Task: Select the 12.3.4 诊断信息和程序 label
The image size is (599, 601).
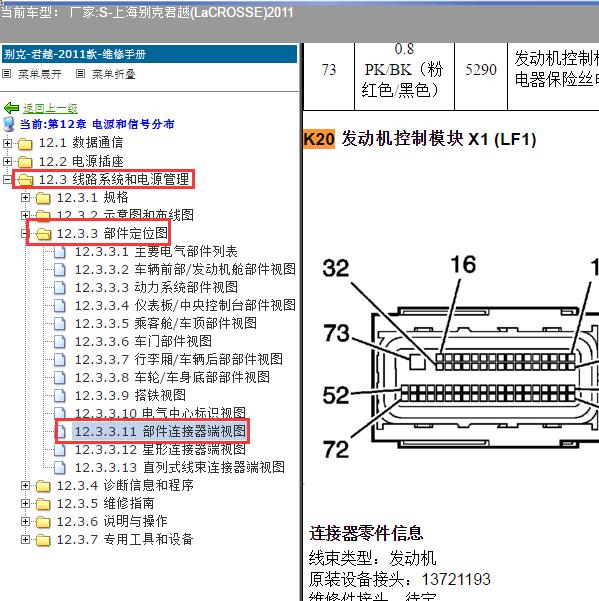Action: pos(125,486)
